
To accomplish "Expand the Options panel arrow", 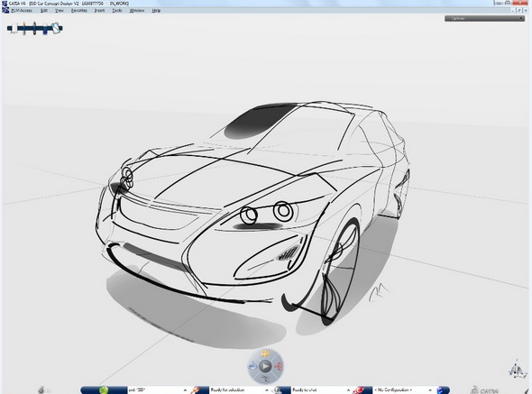I will pyautogui.click(x=521, y=18).
